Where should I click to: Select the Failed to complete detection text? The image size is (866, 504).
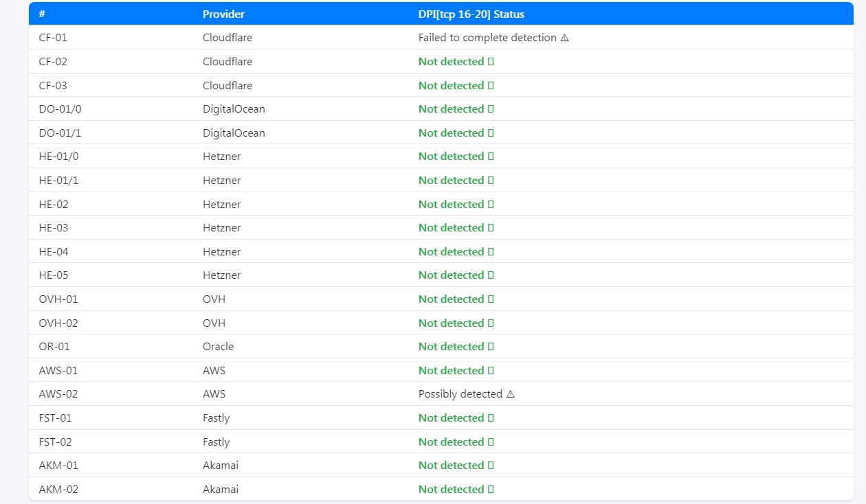coord(487,38)
